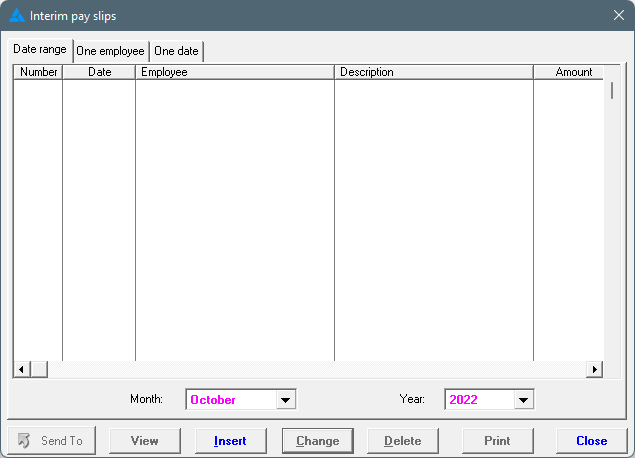Click the horizontal scrollbar thumb
This screenshot has height=458, width=635.
pos(39,369)
